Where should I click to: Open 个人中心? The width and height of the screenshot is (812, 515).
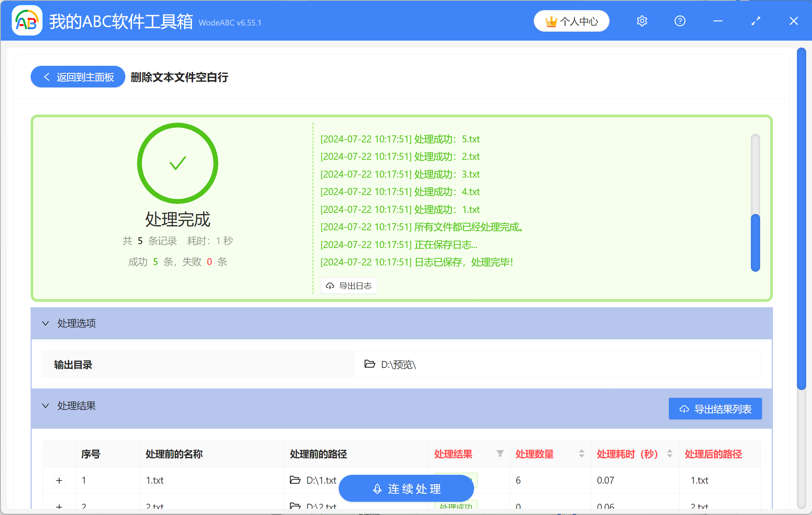click(x=571, y=21)
